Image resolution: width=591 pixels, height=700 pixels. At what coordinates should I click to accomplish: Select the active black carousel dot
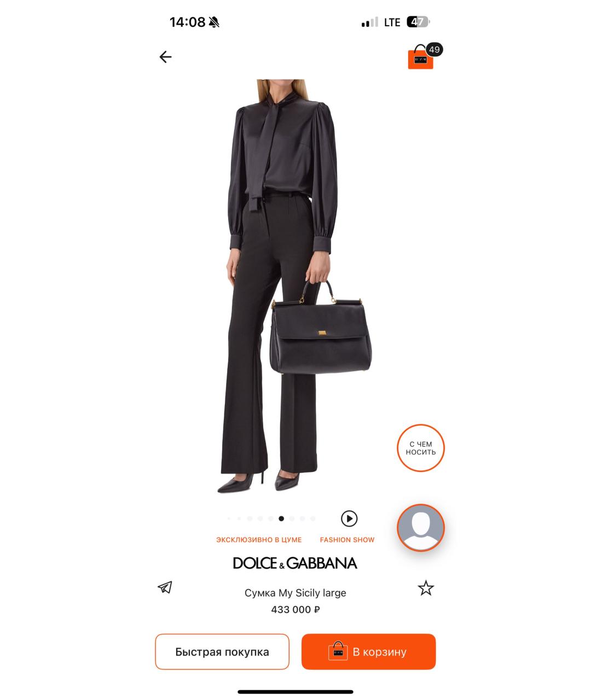281,518
